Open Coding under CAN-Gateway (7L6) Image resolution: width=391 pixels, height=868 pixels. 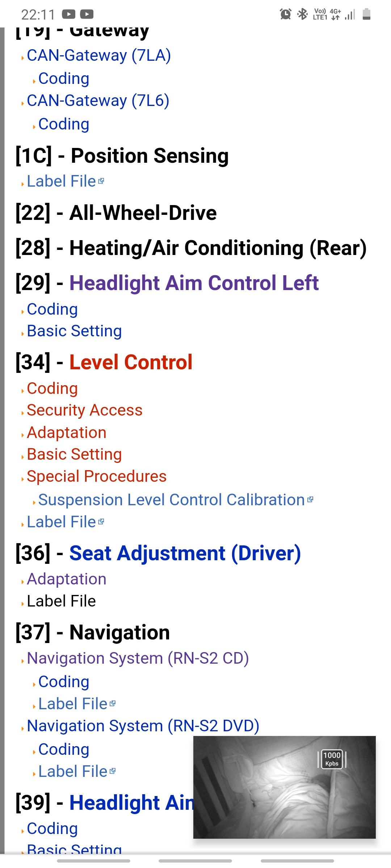click(64, 124)
